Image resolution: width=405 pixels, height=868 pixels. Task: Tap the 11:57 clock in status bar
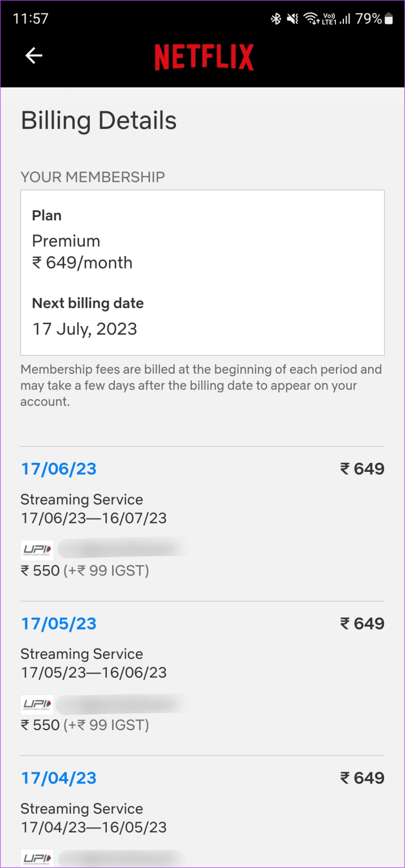(x=31, y=19)
